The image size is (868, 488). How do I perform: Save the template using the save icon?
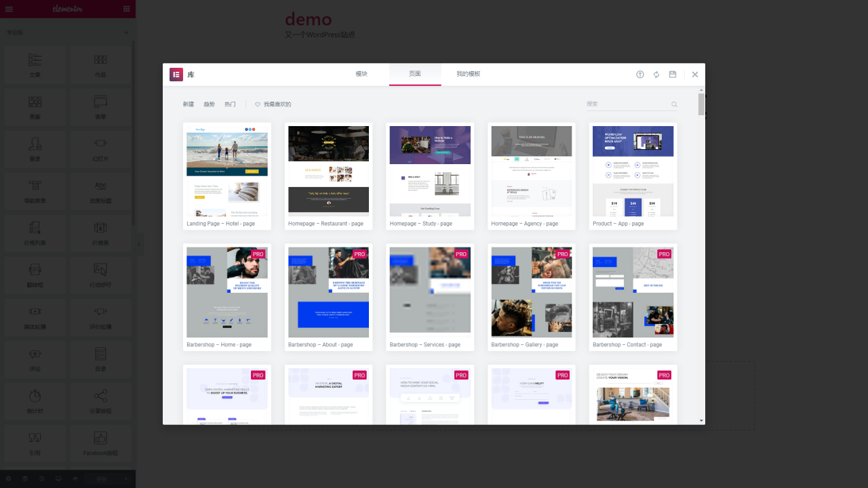[673, 75]
